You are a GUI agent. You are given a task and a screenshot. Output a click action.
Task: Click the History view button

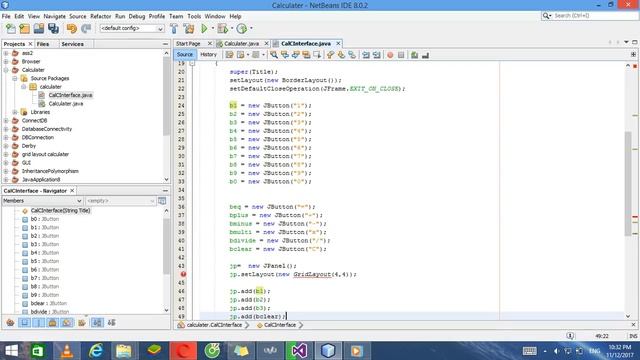(x=208, y=54)
